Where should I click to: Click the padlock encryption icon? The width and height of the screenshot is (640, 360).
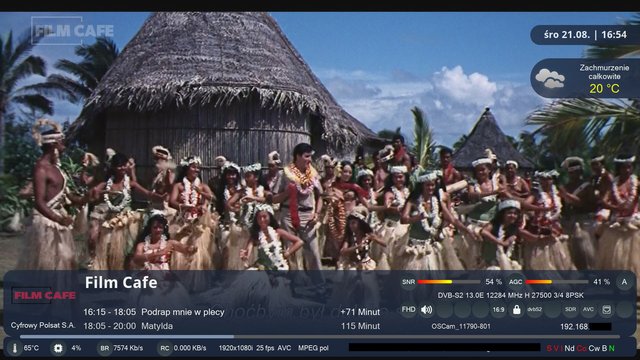coord(516,310)
